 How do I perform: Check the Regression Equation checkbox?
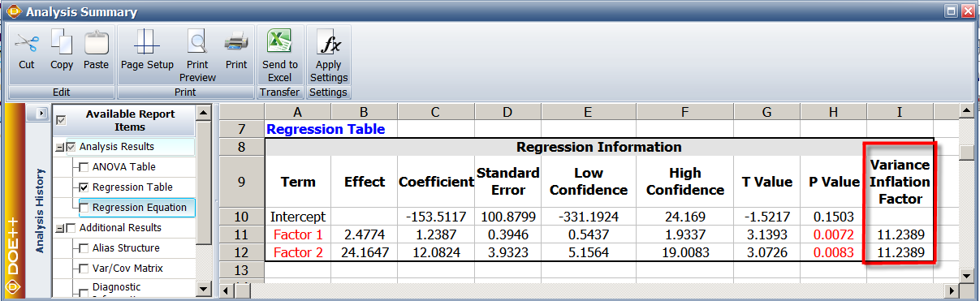pyautogui.click(x=84, y=208)
